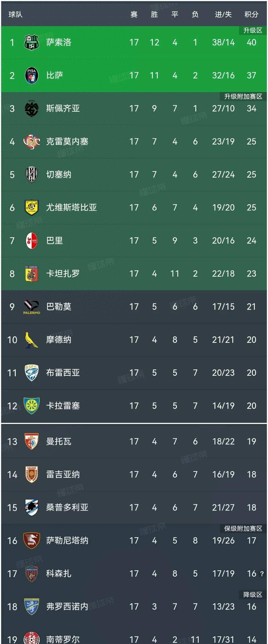The width and height of the screenshot is (268, 644).
Task: Click the 保级附加赛区 playout zone label
Action: 243,529
